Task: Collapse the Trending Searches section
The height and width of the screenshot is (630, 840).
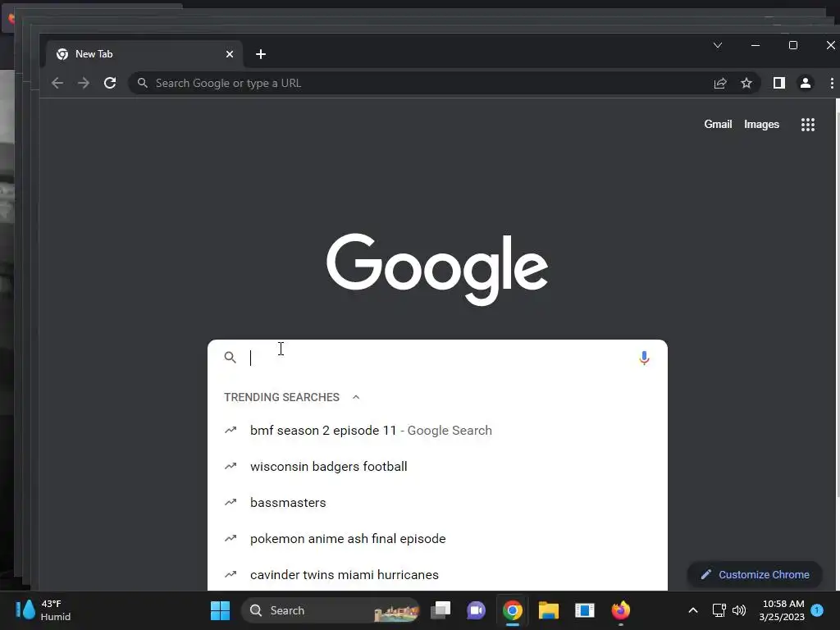Action: pyautogui.click(x=356, y=397)
